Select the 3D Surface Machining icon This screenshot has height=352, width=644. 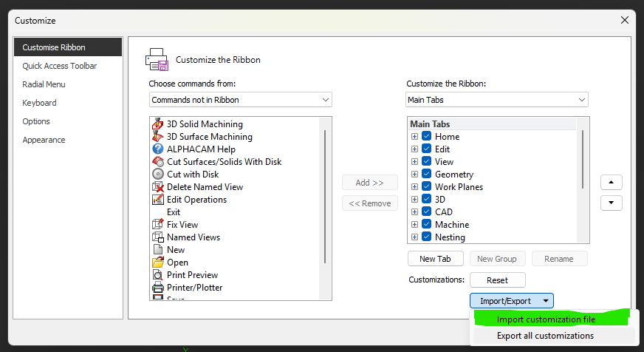tap(157, 137)
